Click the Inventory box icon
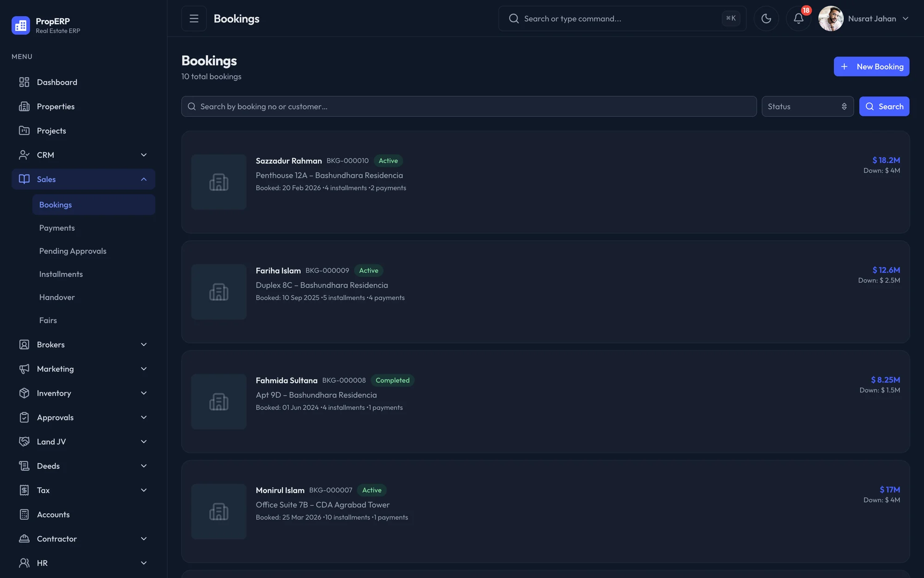This screenshot has width=924, height=578. click(24, 393)
